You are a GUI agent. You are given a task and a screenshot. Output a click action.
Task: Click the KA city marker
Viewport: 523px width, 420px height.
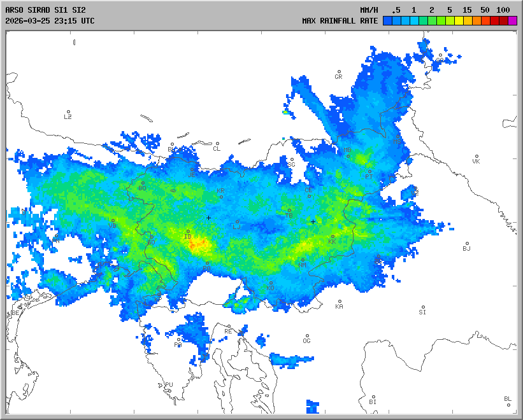[340, 302]
